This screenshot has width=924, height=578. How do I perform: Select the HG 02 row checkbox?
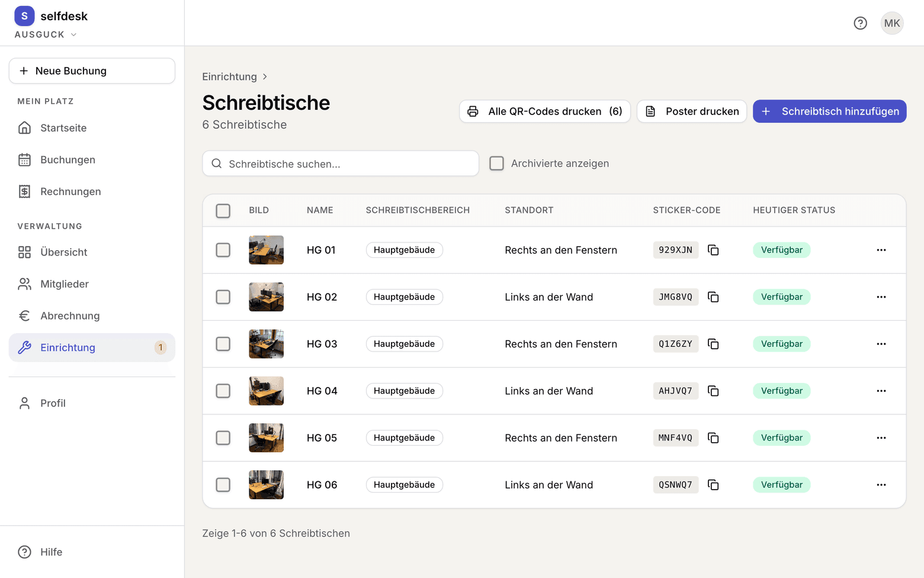pyautogui.click(x=223, y=297)
